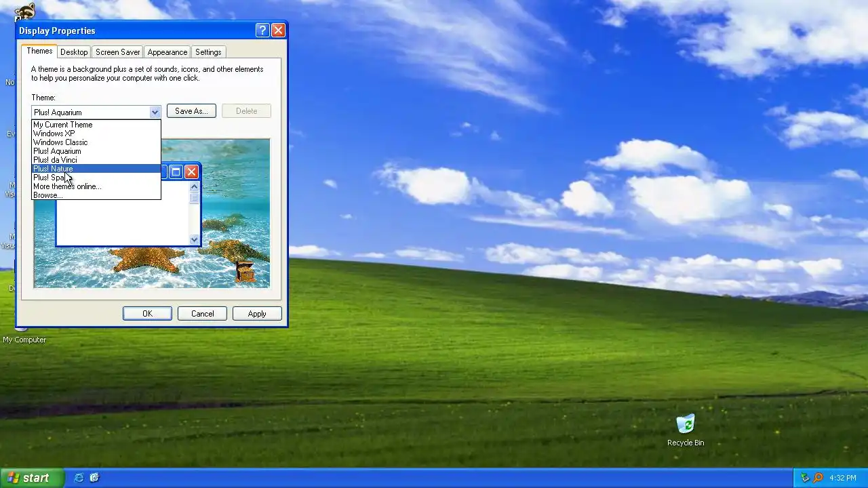Open the Start menu button
This screenshot has width=868, height=488.
(x=32, y=478)
